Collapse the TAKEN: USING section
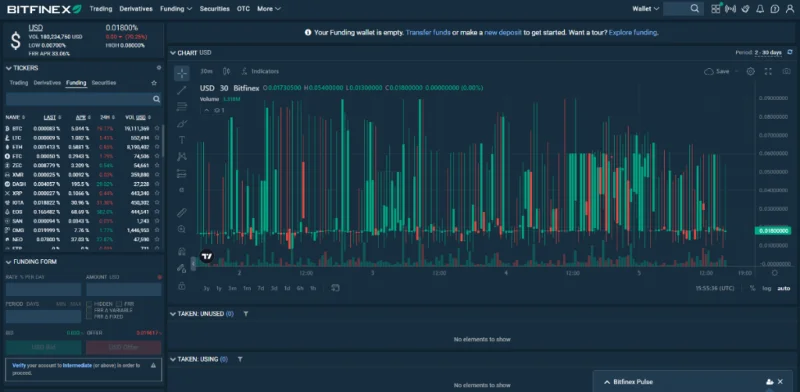Image resolution: width=800 pixels, height=392 pixels. point(173,359)
